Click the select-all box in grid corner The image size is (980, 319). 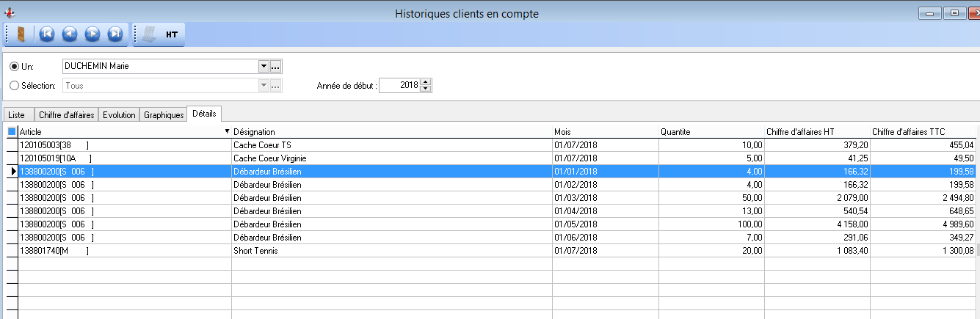pyautogui.click(x=11, y=131)
